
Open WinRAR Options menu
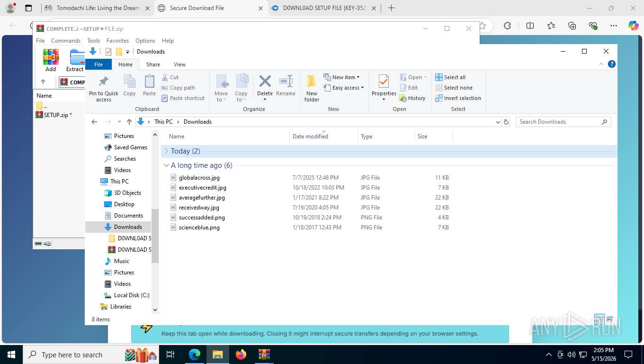point(145,41)
